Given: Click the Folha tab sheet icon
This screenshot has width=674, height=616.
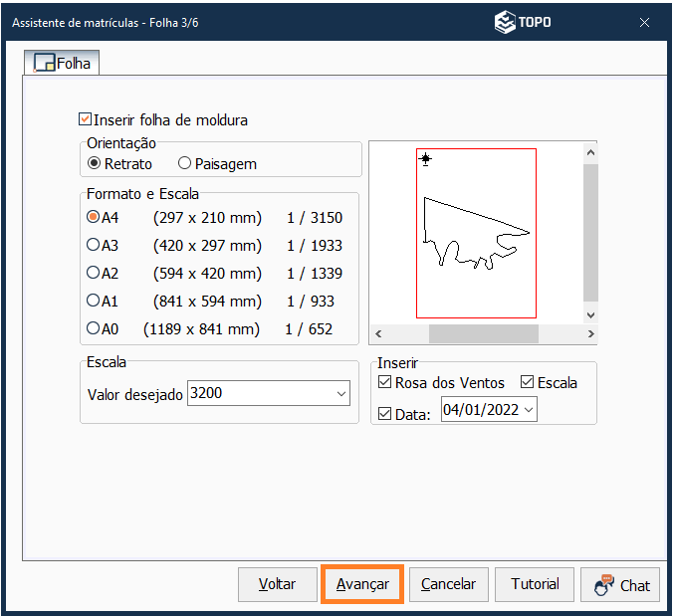Looking at the screenshot, I should [x=45, y=64].
